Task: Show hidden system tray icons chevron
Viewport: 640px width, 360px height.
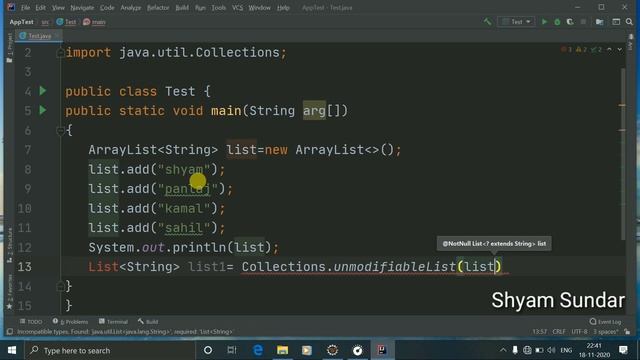Action: point(503,350)
